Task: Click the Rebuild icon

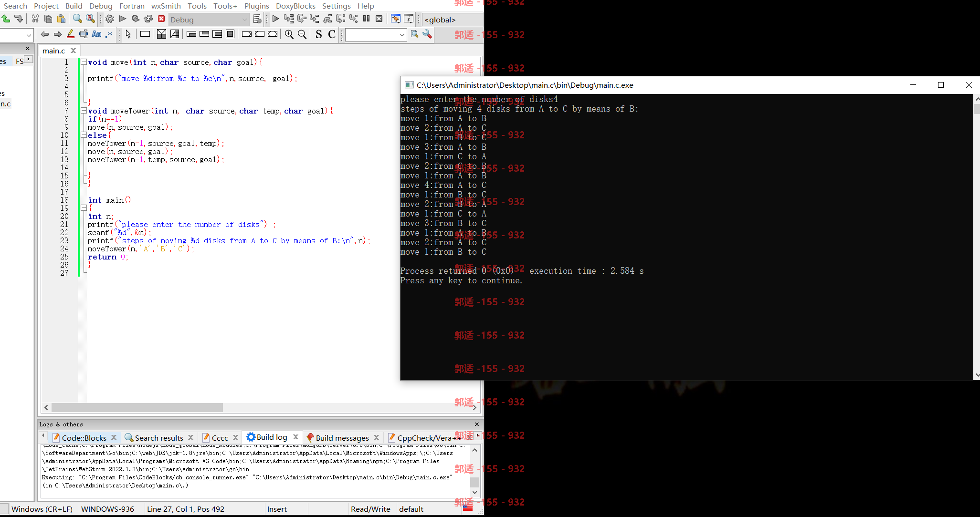Action: pyautogui.click(x=148, y=19)
